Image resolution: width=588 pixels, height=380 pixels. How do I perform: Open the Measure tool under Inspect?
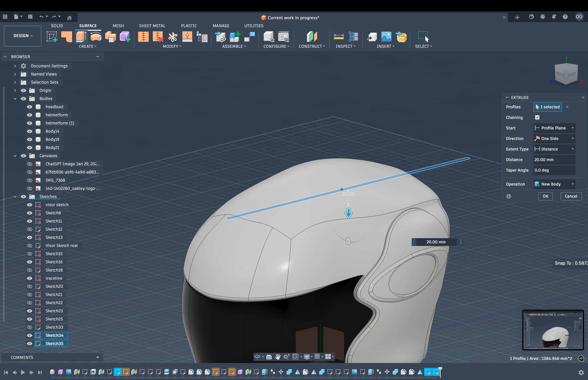click(x=339, y=36)
